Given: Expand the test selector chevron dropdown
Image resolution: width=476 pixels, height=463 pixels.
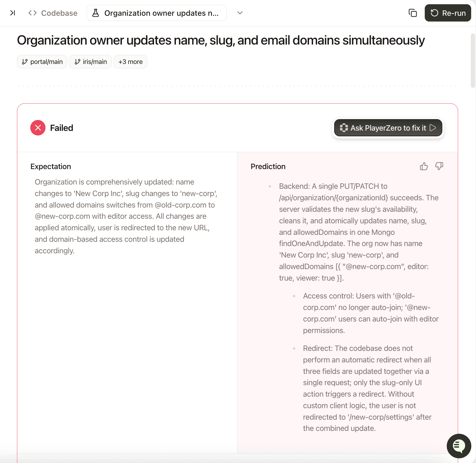Looking at the screenshot, I should [x=240, y=13].
